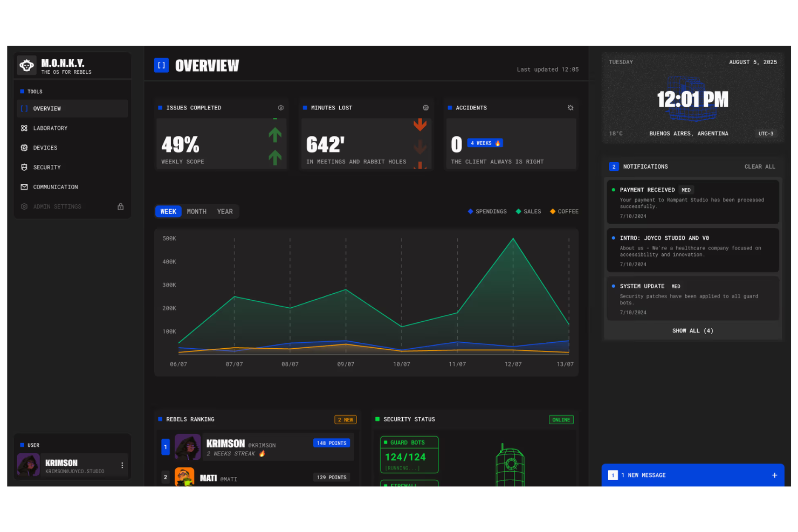Open Mati's avatar in the ranking list
798x532 pixels.
coord(184,478)
